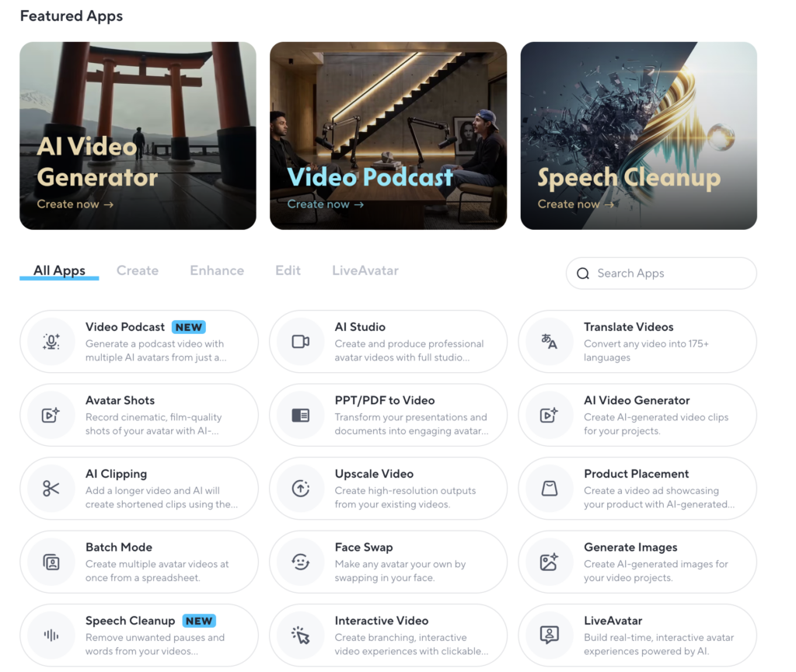Click 'Convert any video into 175+ languages' text
The image size is (796, 672).
click(646, 350)
